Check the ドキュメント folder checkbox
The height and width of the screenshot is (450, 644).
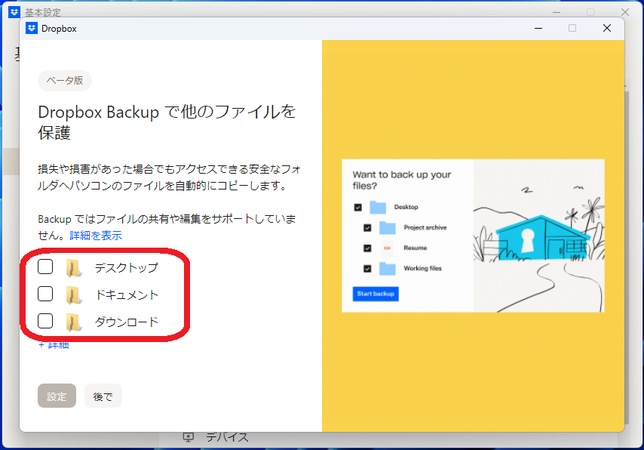(x=45, y=294)
